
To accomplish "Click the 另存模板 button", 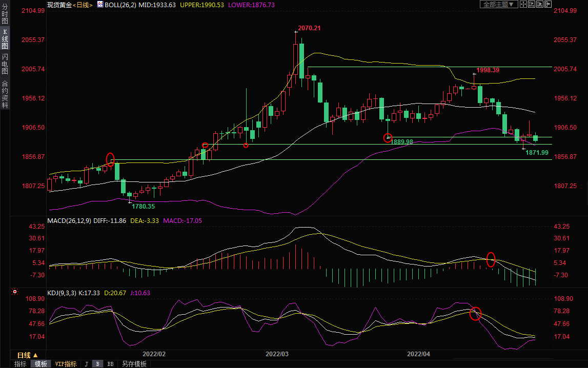I will coord(134,364).
